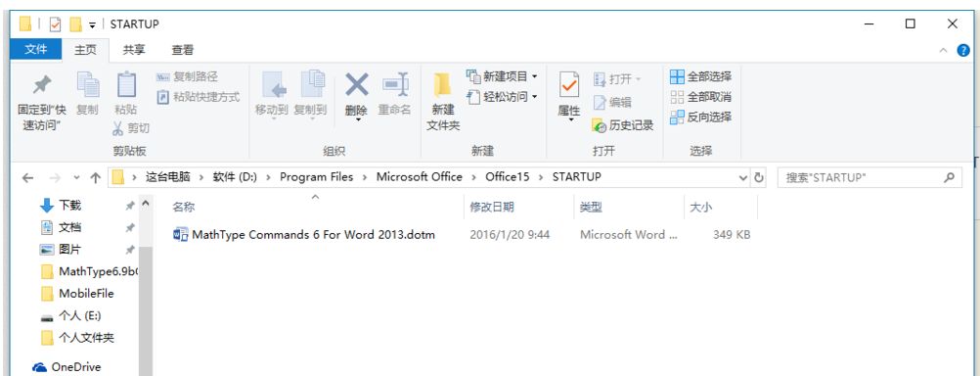Click the search magnifier icon
This screenshot has height=376, width=980.
point(949,177)
